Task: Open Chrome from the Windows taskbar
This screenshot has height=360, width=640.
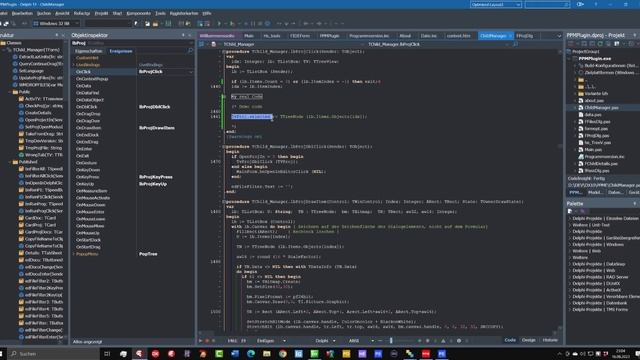Action: pyautogui.click(x=282, y=354)
